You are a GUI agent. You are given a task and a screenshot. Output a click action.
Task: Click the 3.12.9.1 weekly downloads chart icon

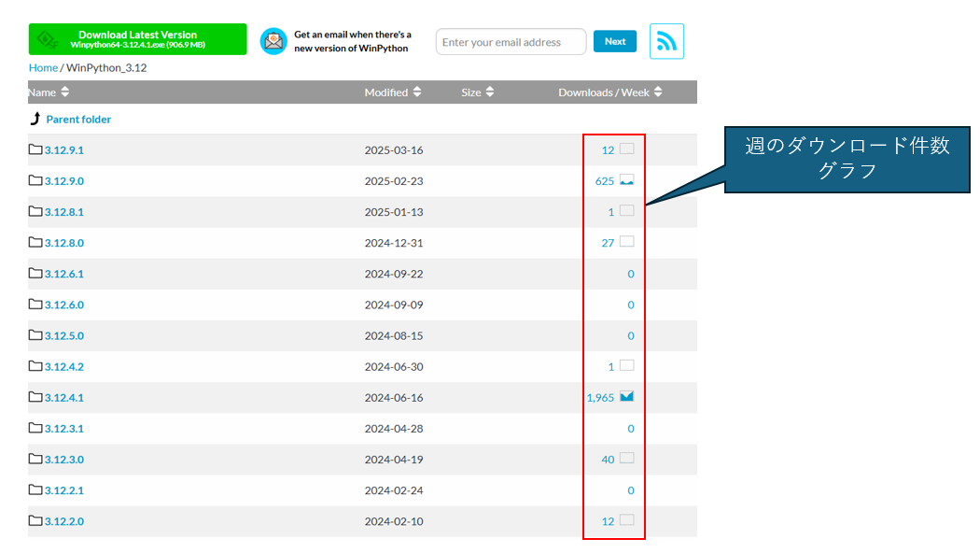pos(626,149)
